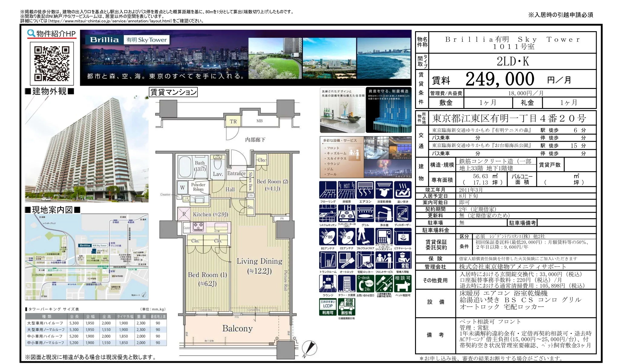Click the トランクルーム storage icon

point(328,260)
